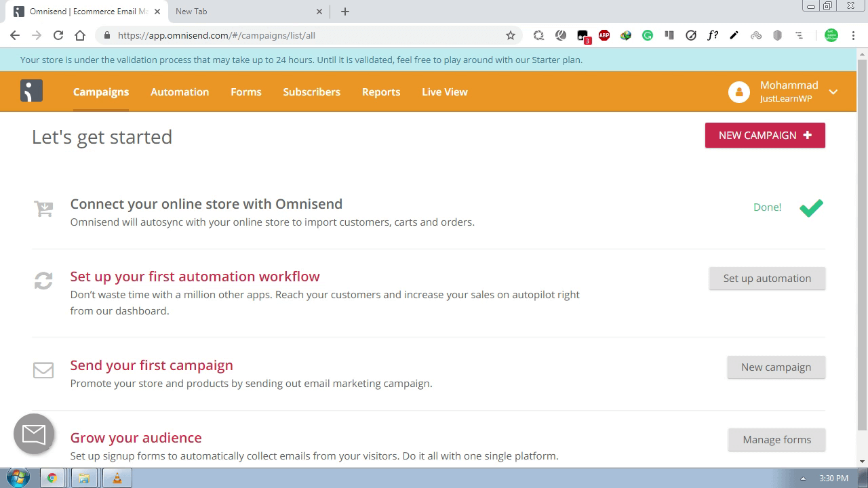Switch to the Automation tab

pyautogui.click(x=180, y=92)
